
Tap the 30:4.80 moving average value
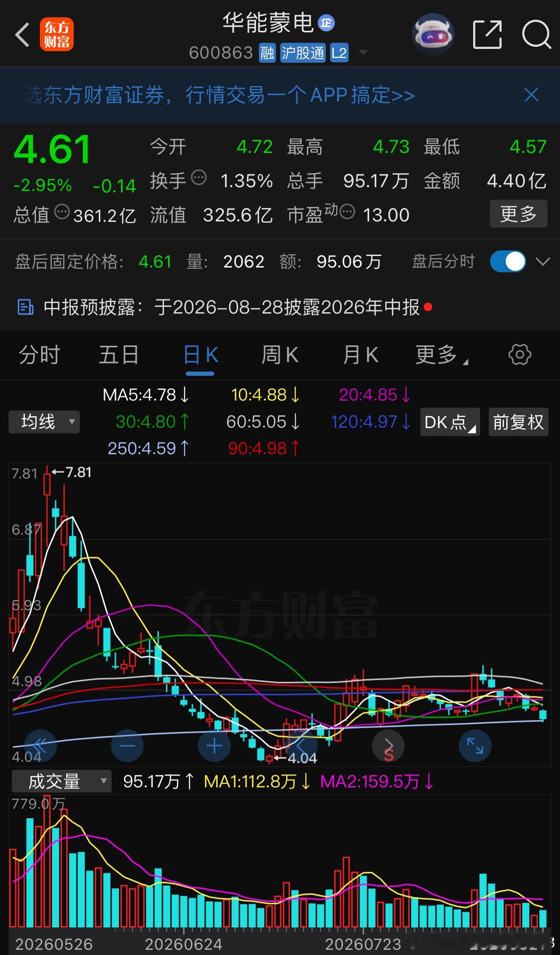[153, 421]
